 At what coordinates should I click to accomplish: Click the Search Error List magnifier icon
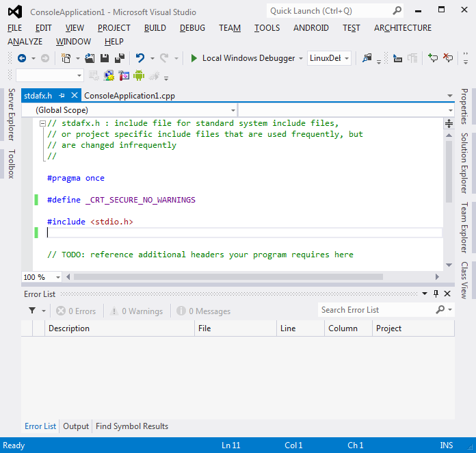coord(440,309)
